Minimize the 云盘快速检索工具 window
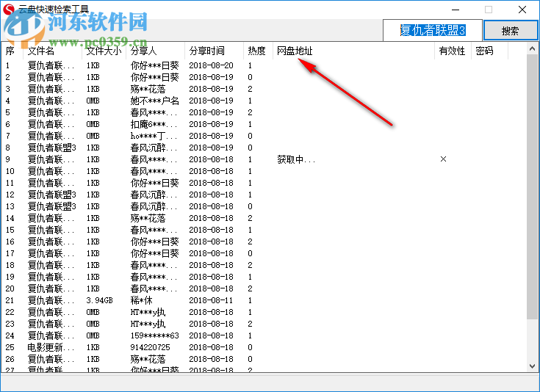 tap(456, 10)
